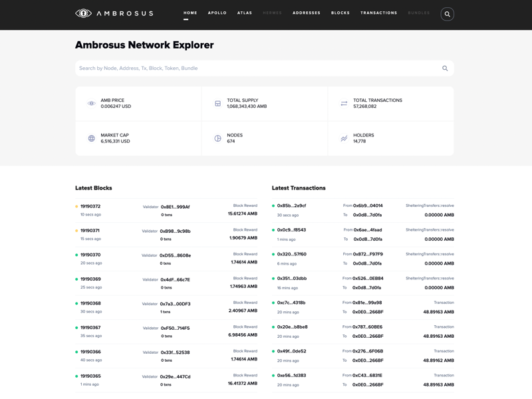Open block 19190370

coord(90,255)
